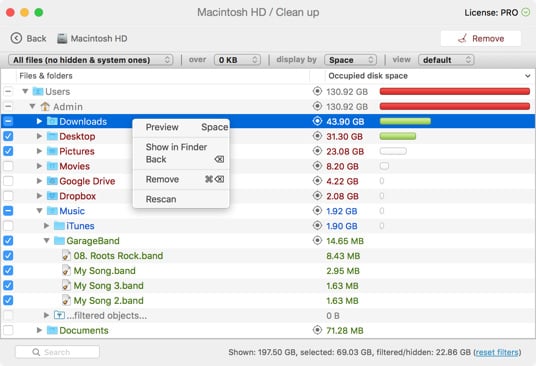Select Rescan in the context menu

pyautogui.click(x=161, y=199)
